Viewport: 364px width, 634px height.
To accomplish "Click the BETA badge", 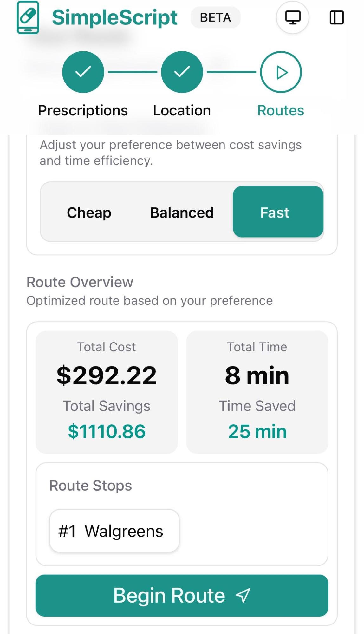I will coord(215,17).
